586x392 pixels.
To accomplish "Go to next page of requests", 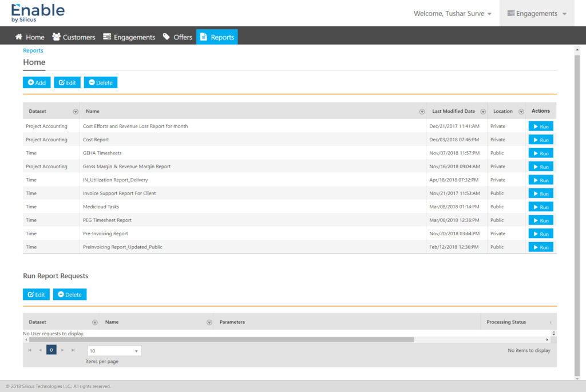I will click(x=62, y=350).
